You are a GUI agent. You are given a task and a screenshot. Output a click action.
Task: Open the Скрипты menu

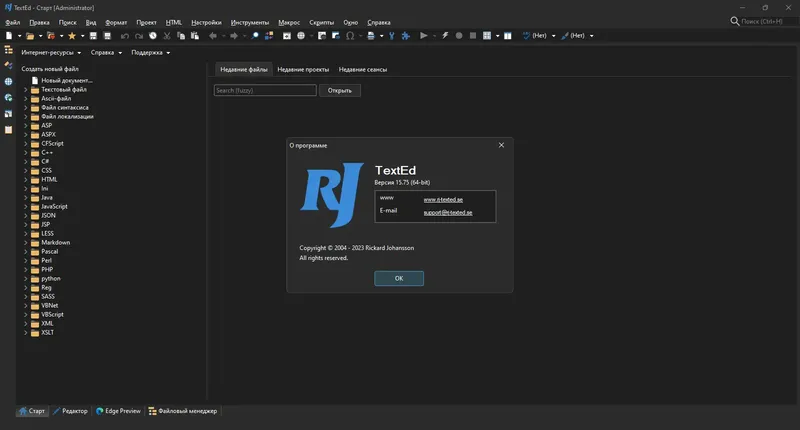pos(321,22)
